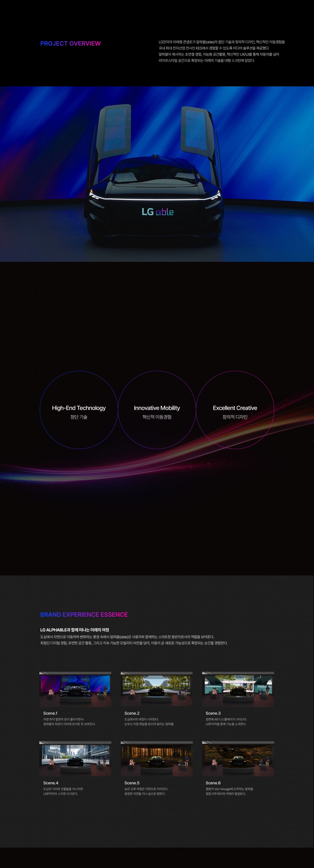Open the Scene.5 sunset forest thumbnail
The width and height of the screenshot is (314, 868).
[x=156, y=759]
